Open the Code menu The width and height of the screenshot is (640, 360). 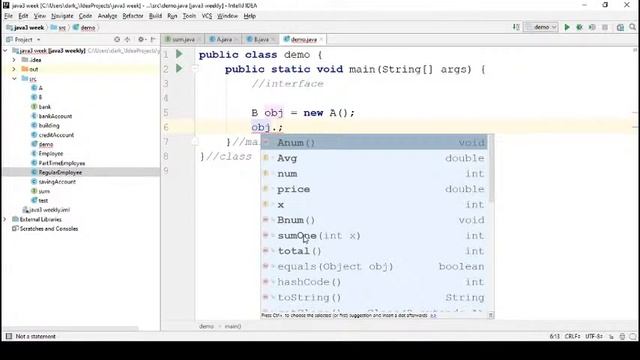(85, 16)
